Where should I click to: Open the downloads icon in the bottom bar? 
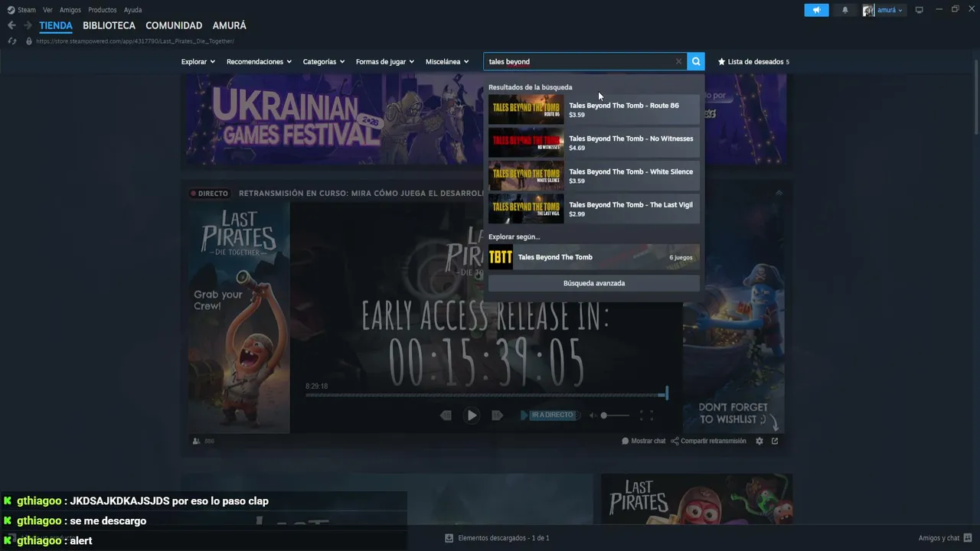[x=449, y=538]
